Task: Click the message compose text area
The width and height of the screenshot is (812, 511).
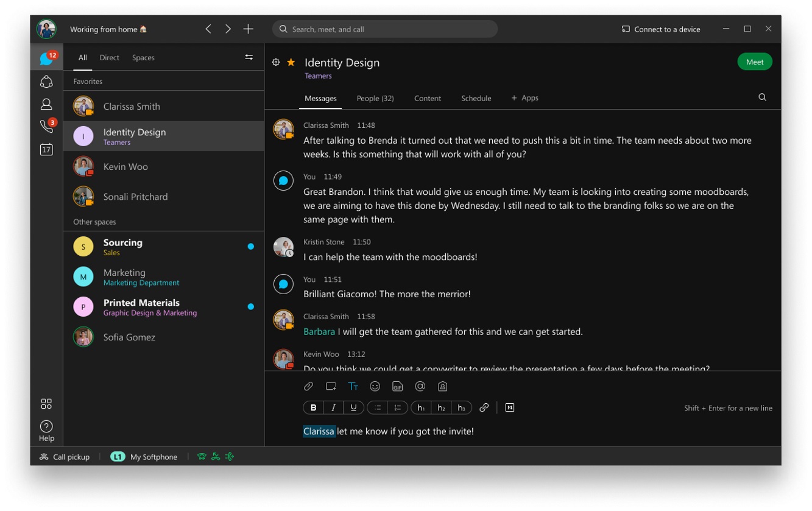Action: click(538, 431)
